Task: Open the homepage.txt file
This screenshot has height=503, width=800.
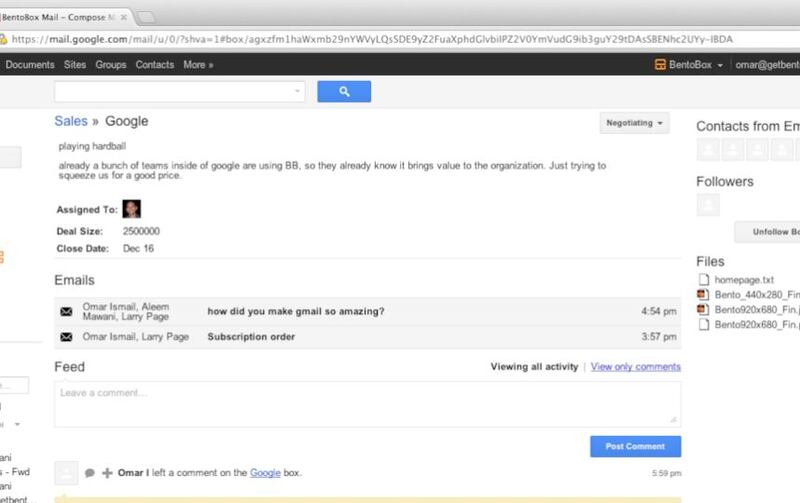Action: tap(744, 280)
